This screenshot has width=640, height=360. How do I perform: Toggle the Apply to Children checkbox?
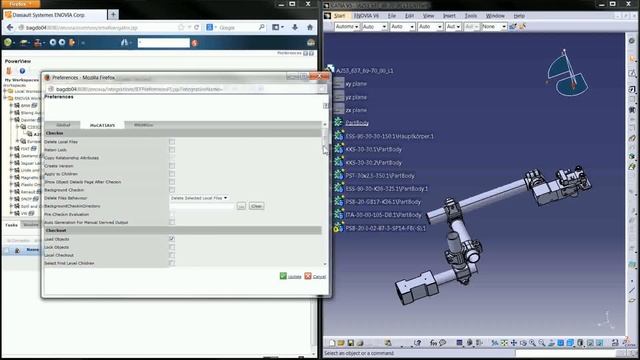172,174
